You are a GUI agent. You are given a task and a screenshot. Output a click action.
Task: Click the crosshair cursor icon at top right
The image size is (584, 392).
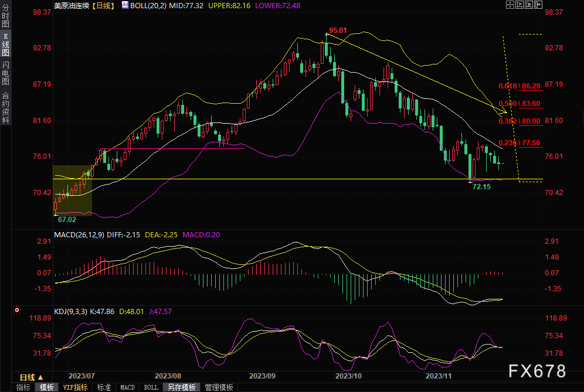[x=510, y=5]
